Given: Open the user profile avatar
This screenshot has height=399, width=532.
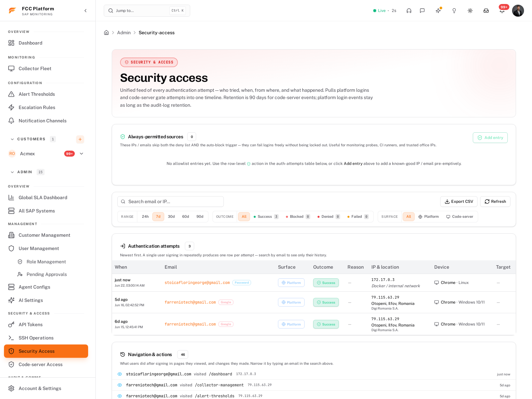Looking at the screenshot, I should point(518,11).
